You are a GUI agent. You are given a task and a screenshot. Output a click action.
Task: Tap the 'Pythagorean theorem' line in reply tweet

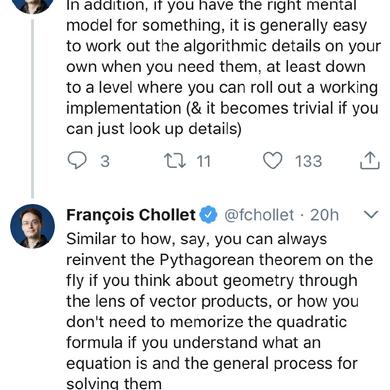click(x=219, y=260)
